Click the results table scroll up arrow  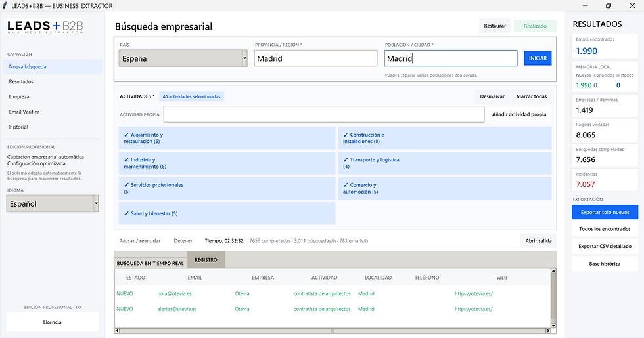[x=553, y=271]
